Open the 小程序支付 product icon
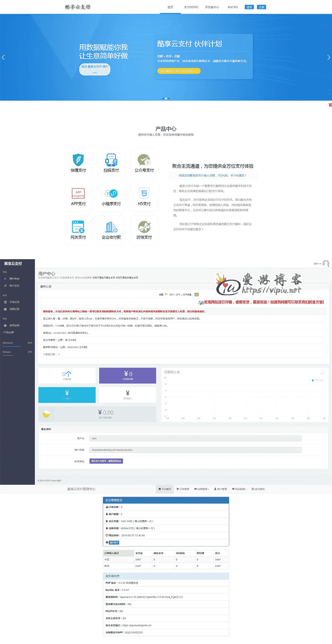 [x=111, y=193]
